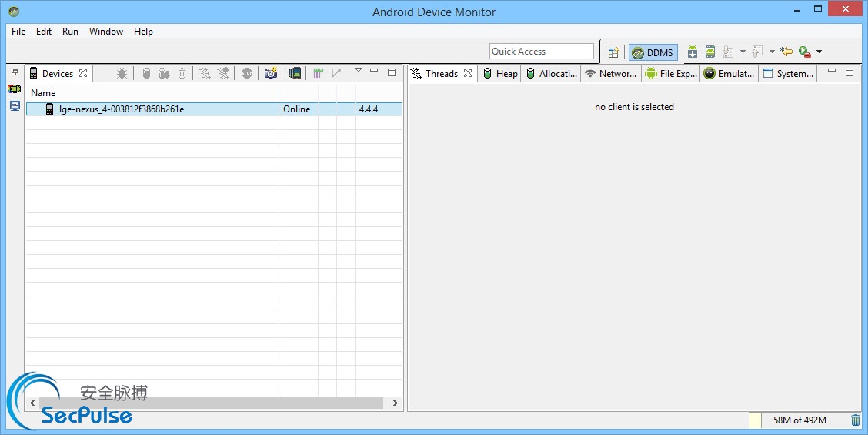Open the Devices view menu triangle
This screenshot has height=435, width=868.
[358, 70]
